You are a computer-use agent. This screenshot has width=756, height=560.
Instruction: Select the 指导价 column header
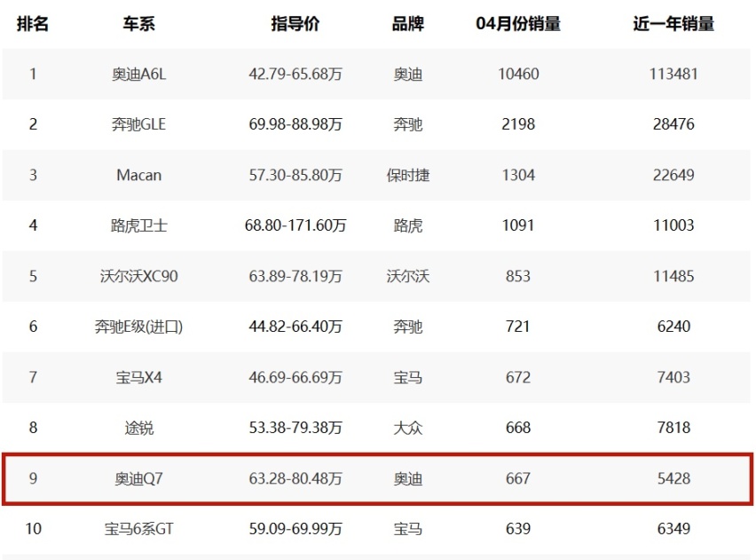click(x=295, y=24)
